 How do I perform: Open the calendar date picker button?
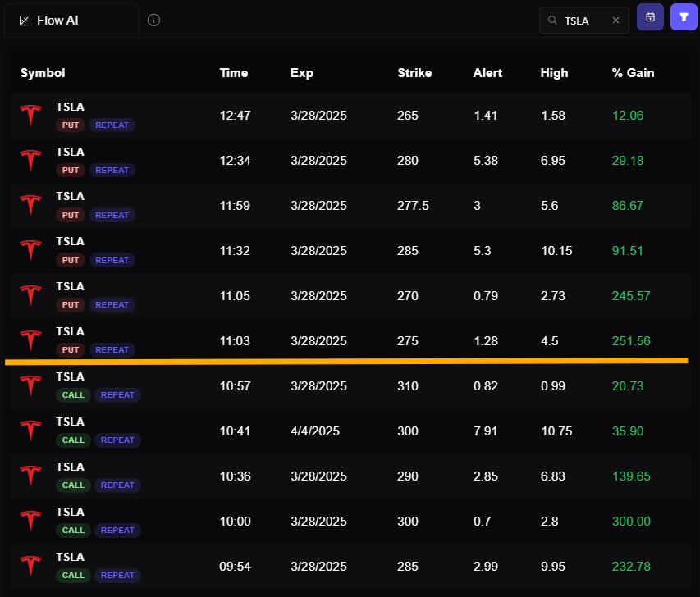tap(650, 17)
